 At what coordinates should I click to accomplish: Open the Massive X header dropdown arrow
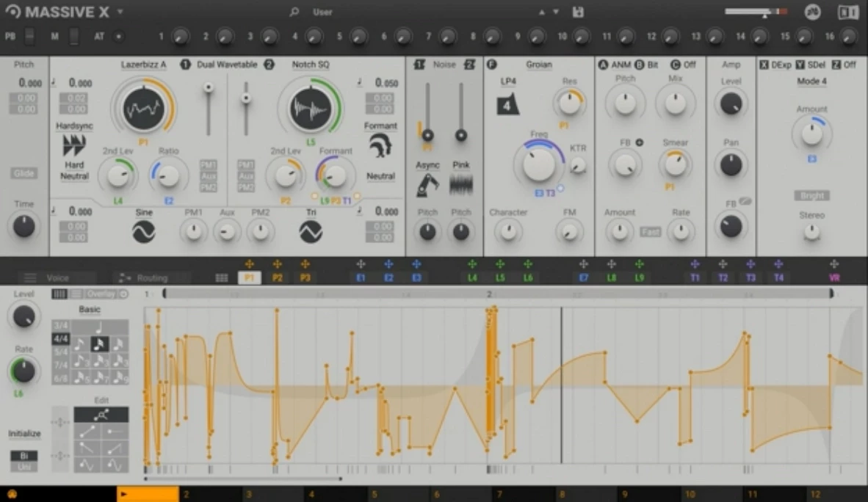click(x=120, y=12)
